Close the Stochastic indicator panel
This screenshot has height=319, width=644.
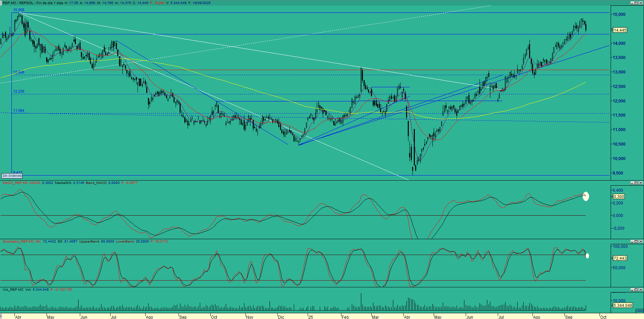(641, 241)
